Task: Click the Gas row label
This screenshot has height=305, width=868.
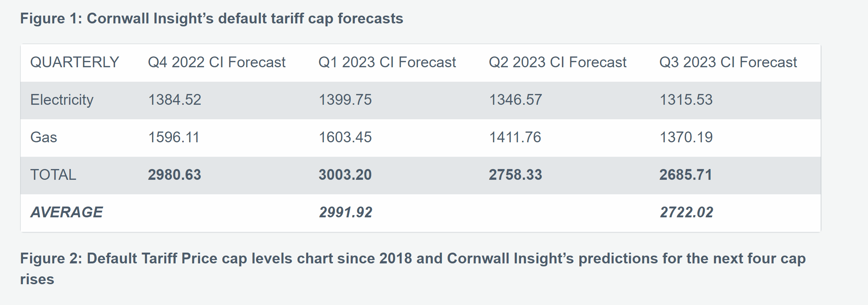Action: (44, 137)
